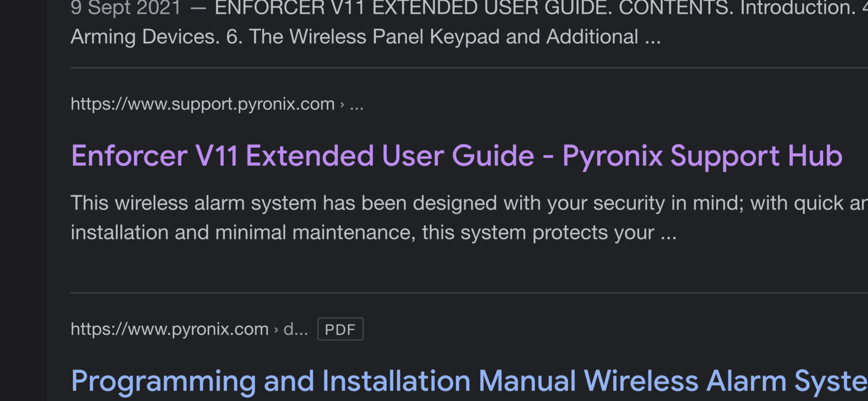Image resolution: width=868 pixels, height=401 pixels.
Task: Click the breadcrumb chevron after support.pyronix.com
Action: [342, 104]
